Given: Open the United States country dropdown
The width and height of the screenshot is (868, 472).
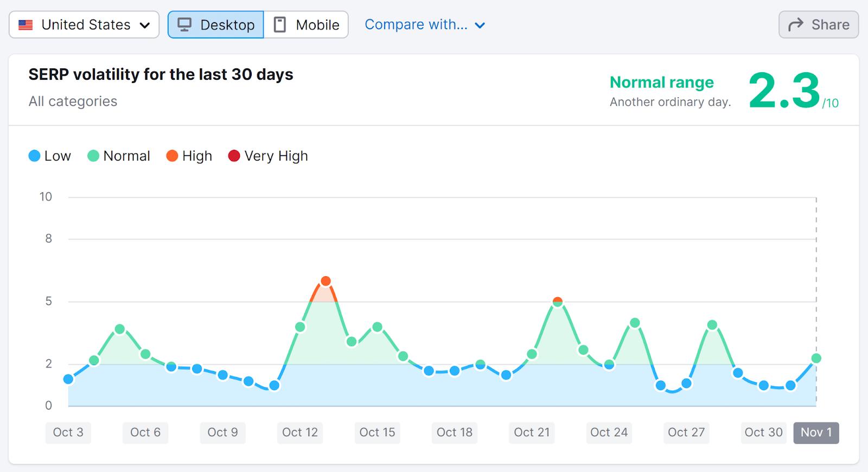Looking at the screenshot, I should click(x=84, y=25).
